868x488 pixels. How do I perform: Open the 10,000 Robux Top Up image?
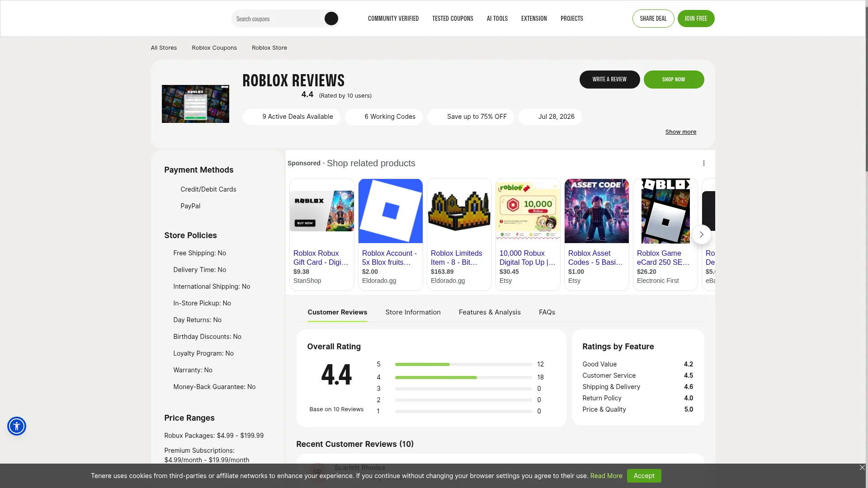tap(528, 211)
